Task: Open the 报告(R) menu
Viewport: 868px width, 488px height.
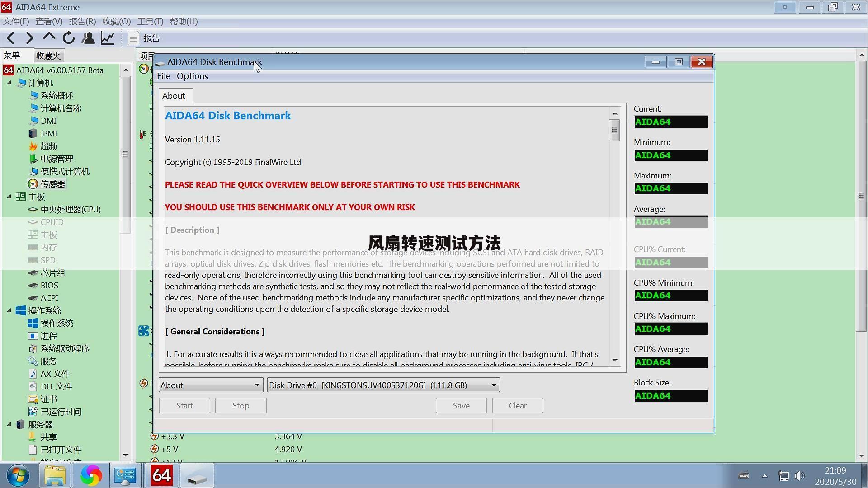Action: pos(83,22)
